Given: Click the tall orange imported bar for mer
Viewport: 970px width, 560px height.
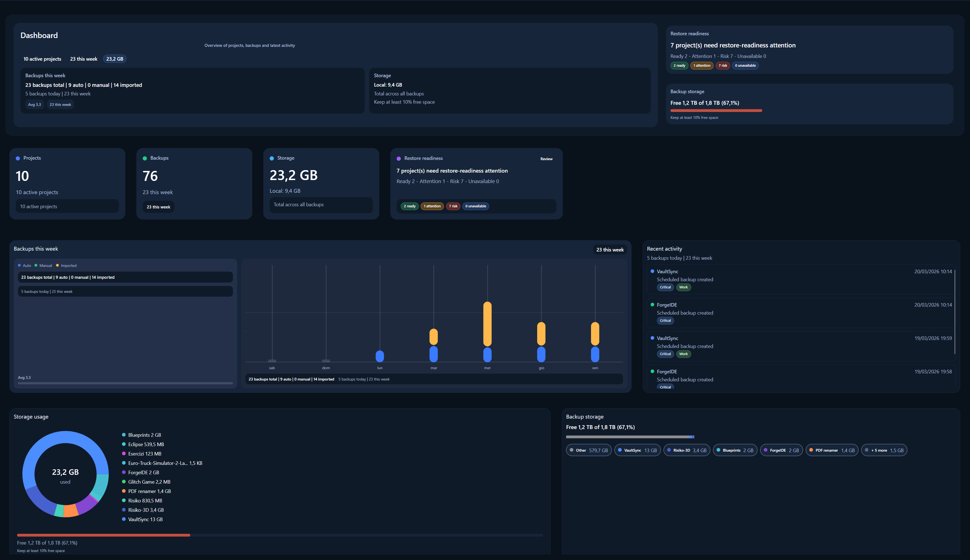Looking at the screenshot, I should [x=487, y=324].
